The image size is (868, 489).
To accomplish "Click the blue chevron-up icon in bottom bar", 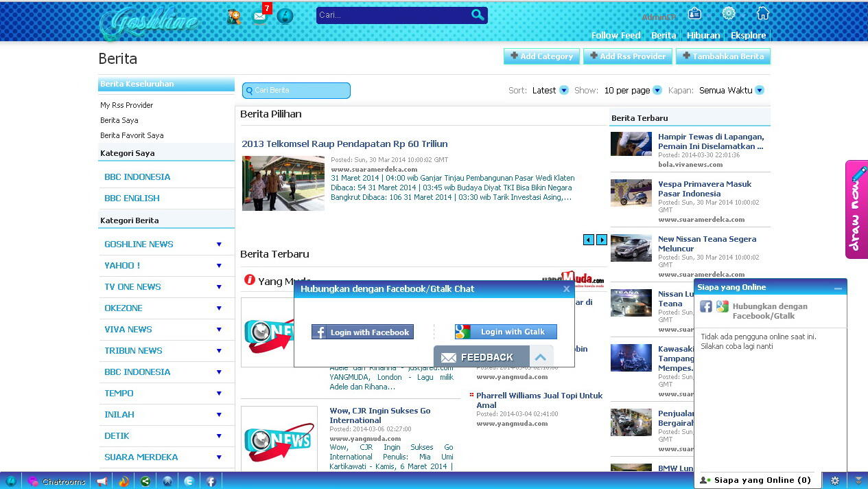I will click(x=167, y=481).
